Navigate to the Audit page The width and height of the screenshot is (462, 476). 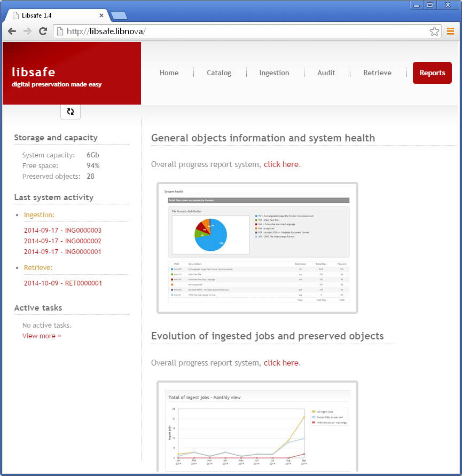(x=326, y=73)
